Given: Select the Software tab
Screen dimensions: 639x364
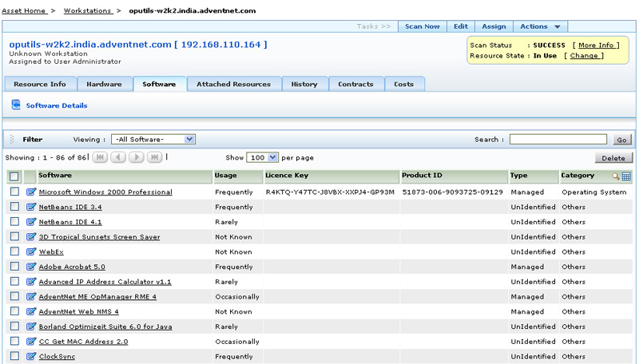Looking at the screenshot, I should point(159,84).
